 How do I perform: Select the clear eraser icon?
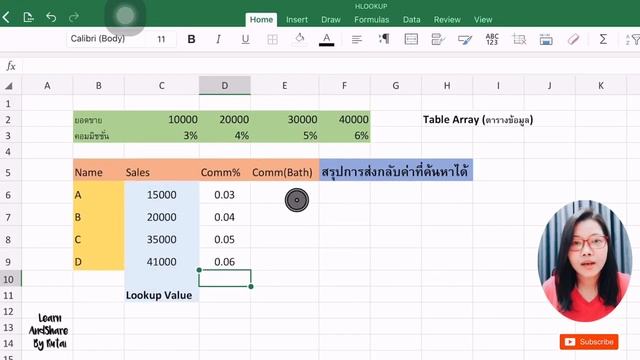tap(573, 39)
